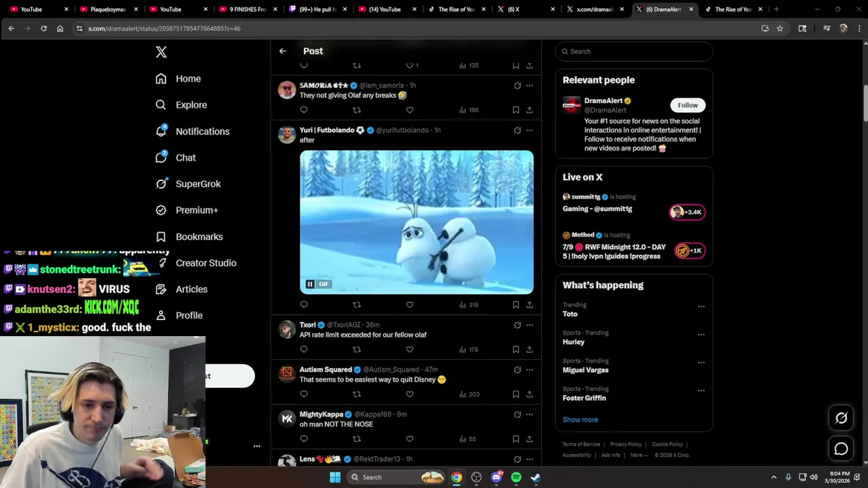Reply to SAMORIA's post
Screen dimensions: 868x488
tap(304, 110)
